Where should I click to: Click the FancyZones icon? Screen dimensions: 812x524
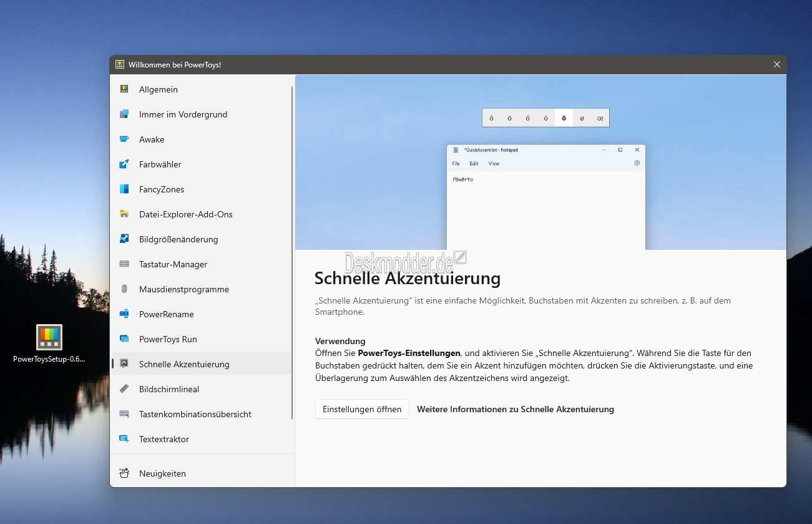pos(124,189)
